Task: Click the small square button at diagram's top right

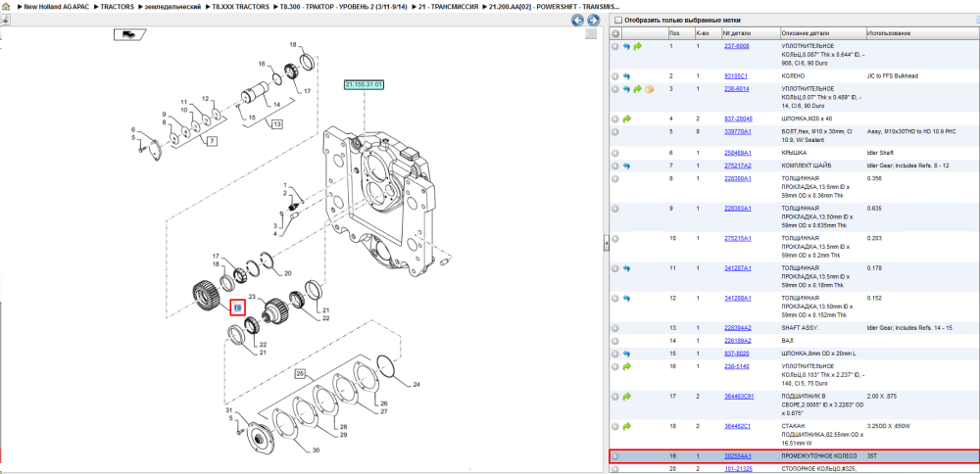Action: click(591, 33)
